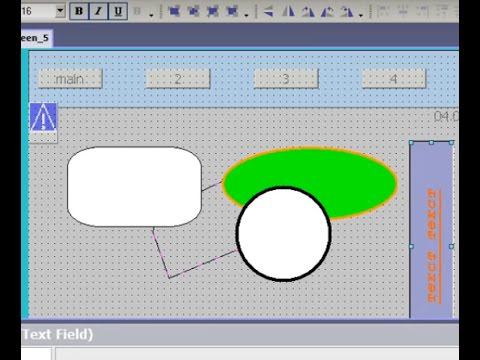This screenshot has width=480, height=360.
Task: Select the white rounded rectangle object
Action: pyautogui.click(x=134, y=187)
